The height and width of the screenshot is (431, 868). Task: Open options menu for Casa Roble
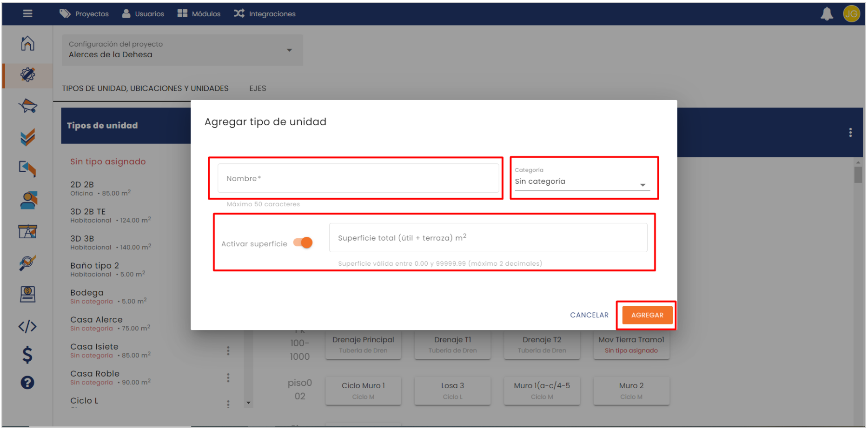[x=228, y=377]
